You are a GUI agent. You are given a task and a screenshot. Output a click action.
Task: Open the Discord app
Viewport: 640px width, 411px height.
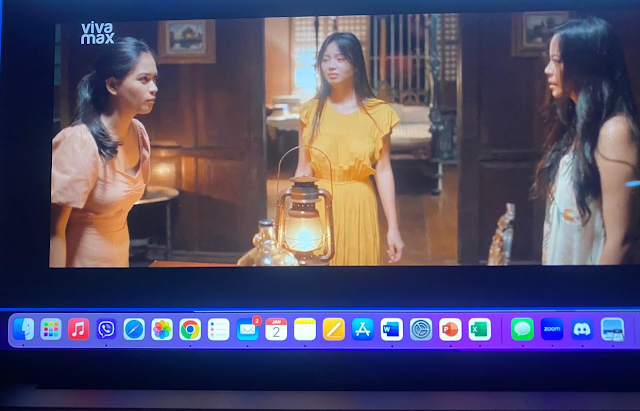click(582, 329)
